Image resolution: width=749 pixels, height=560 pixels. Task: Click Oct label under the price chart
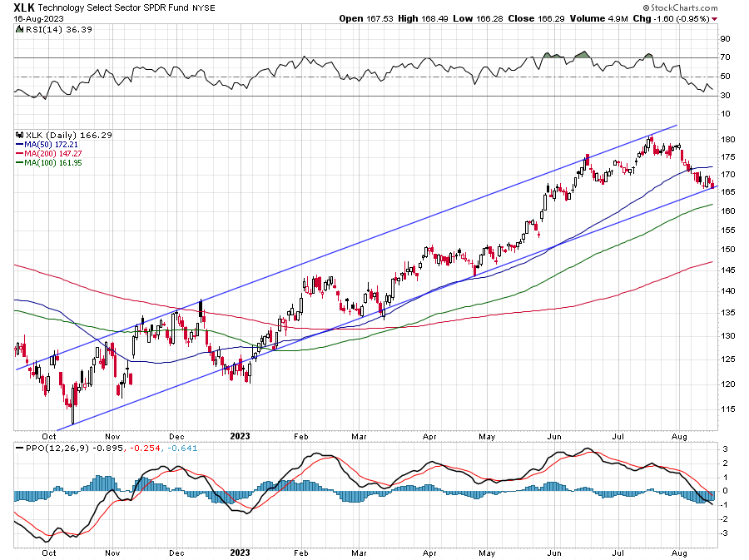tap(49, 436)
